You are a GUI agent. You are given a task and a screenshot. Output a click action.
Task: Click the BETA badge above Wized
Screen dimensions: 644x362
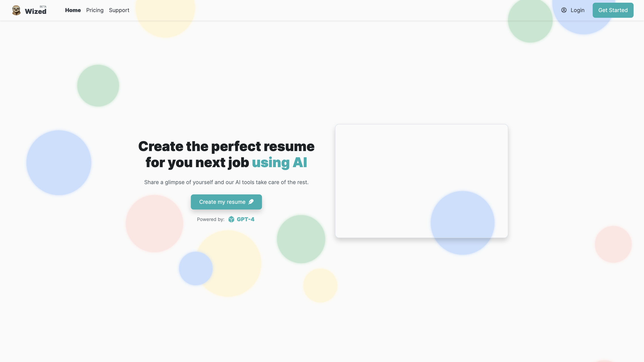point(43,6)
